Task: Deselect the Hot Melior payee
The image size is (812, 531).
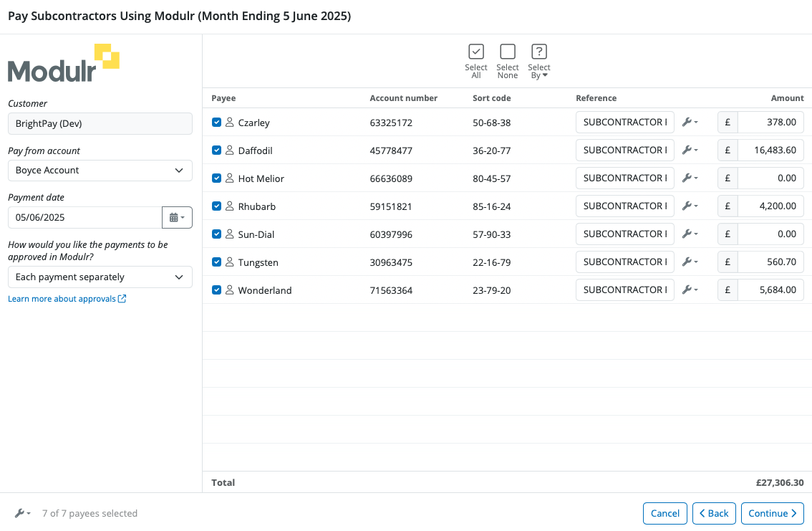Action: 217,178
